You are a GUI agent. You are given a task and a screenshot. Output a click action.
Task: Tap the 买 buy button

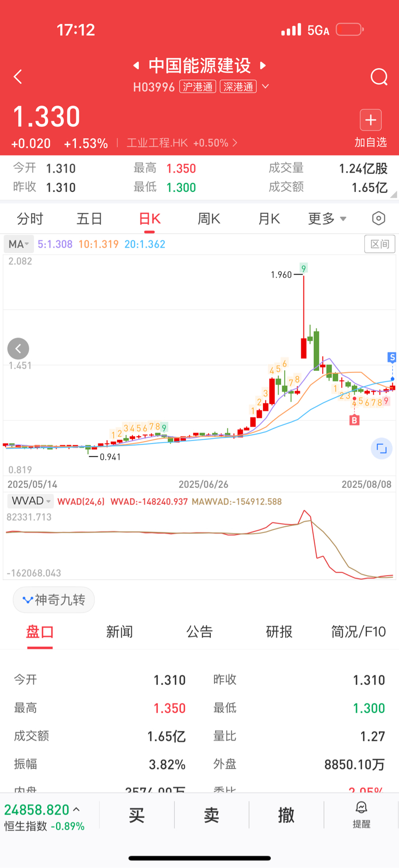137,815
